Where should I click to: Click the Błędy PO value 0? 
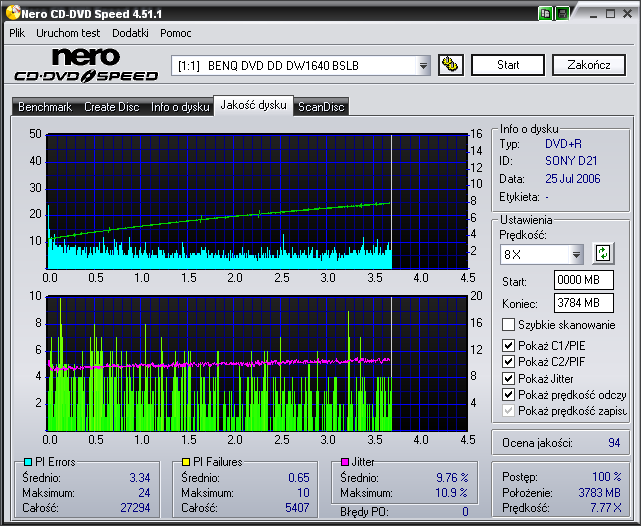point(465,512)
